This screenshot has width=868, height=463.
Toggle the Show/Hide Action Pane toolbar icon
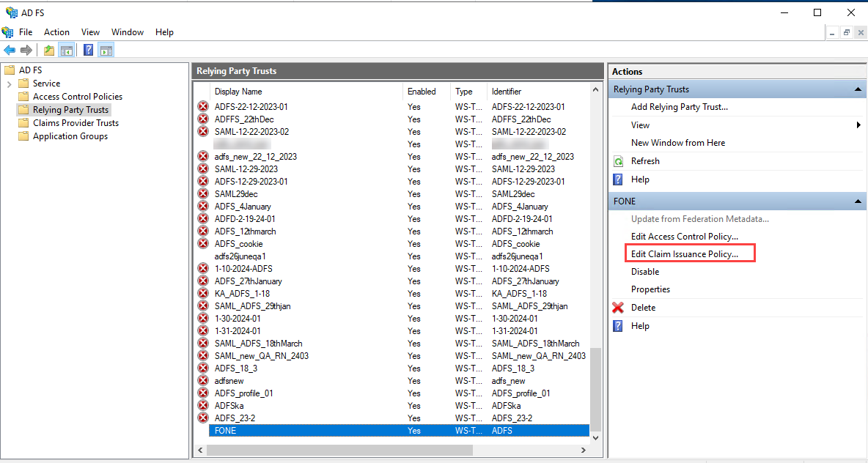(x=106, y=51)
